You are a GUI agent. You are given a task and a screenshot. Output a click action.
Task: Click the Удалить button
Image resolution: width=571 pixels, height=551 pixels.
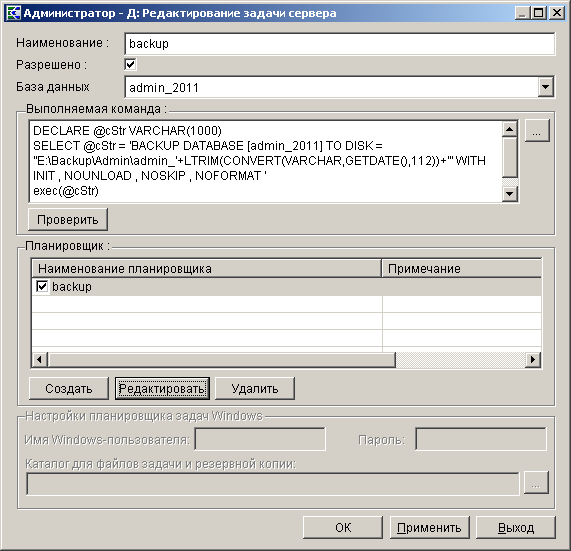click(x=255, y=389)
